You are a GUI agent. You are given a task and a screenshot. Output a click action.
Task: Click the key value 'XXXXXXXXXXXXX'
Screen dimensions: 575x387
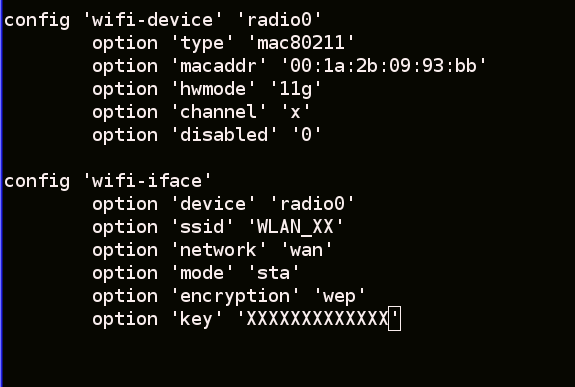coord(317,319)
